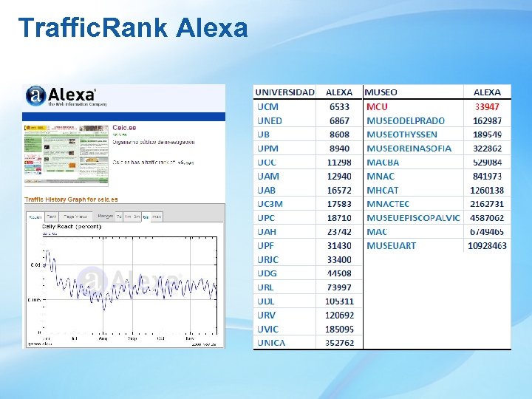Select the MUSEUEPISCOPALVIC cell
The width and height of the screenshot is (532, 399).
coord(413,218)
